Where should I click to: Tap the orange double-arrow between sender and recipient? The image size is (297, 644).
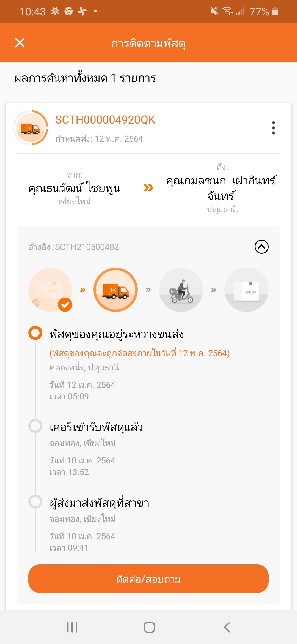point(148,188)
